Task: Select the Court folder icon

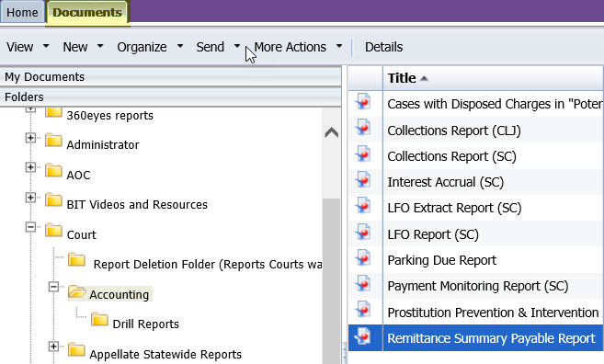Action: coord(53,230)
